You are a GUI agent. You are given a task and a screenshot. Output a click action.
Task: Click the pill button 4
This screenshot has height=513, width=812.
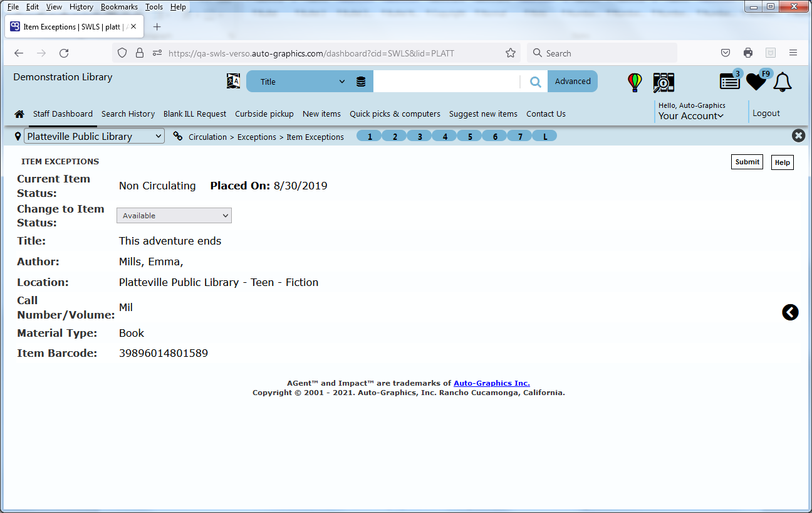tap(445, 136)
